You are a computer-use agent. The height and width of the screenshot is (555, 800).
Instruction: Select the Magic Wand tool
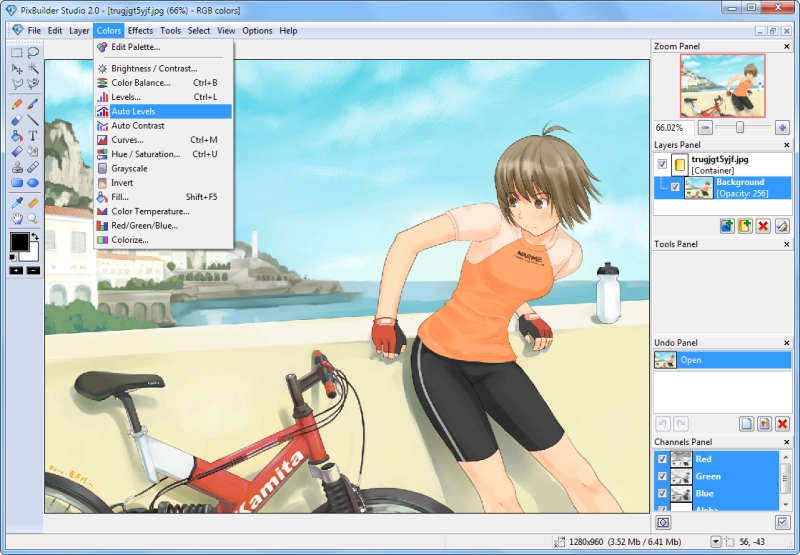[x=33, y=68]
